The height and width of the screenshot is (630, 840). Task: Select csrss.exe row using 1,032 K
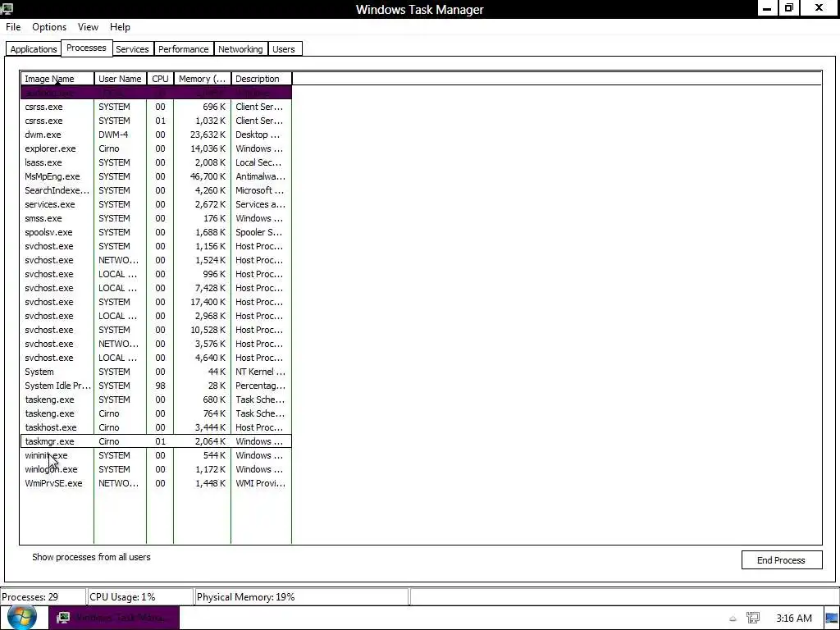[156, 121]
